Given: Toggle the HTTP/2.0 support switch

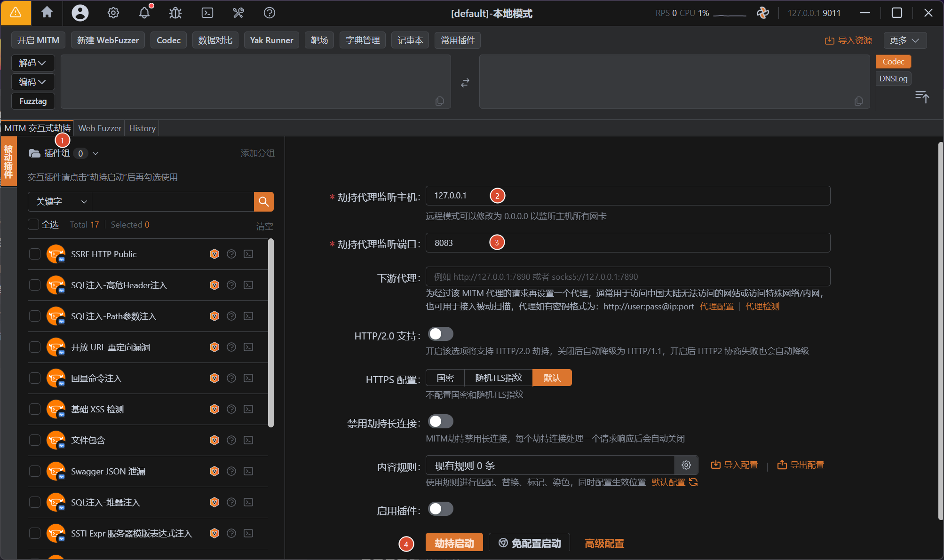Looking at the screenshot, I should [x=440, y=334].
